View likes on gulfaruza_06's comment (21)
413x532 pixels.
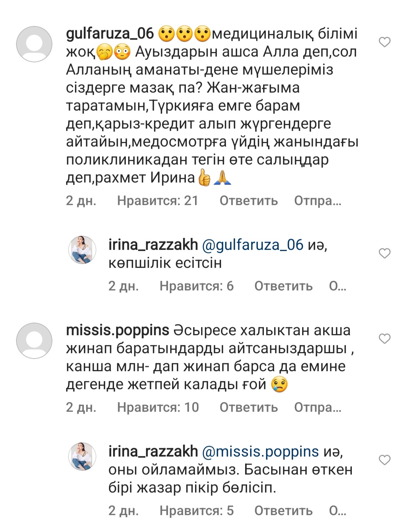pyautogui.click(x=158, y=201)
